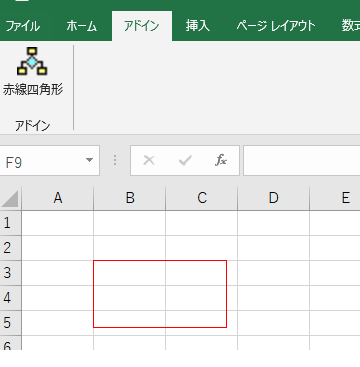Click the fx Insert Function icon
Image resolution: width=360 pixels, height=367 pixels.
[x=220, y=161]
